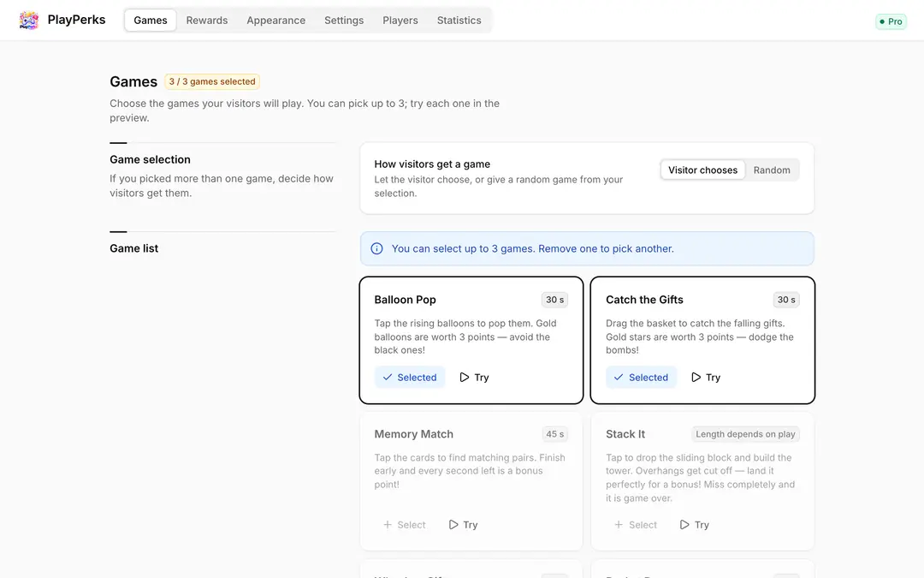The height and width of the screenshot is (578, 924).
Task: Click the Games page heading
Action: [133, 81]
